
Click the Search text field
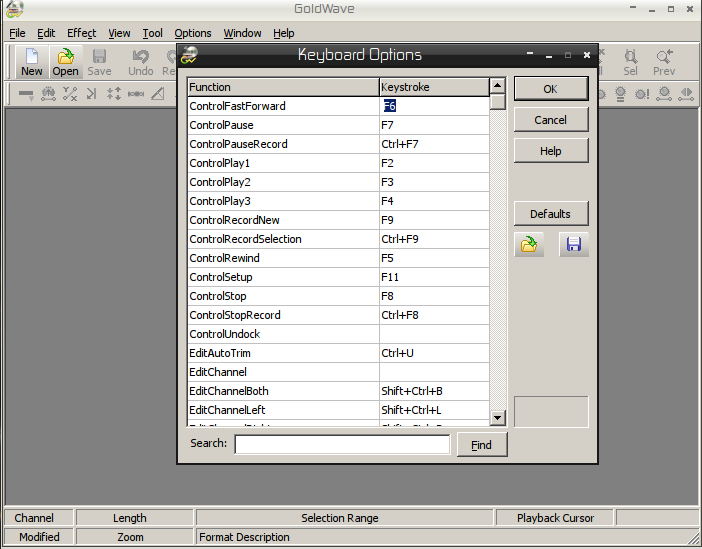pyautogui.click(x=342, y=444)
